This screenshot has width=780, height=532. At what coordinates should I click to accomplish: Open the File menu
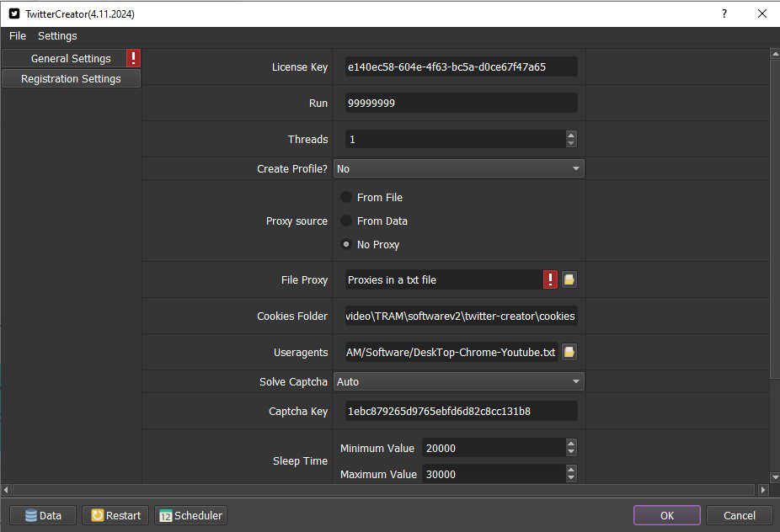pos(18,36)
